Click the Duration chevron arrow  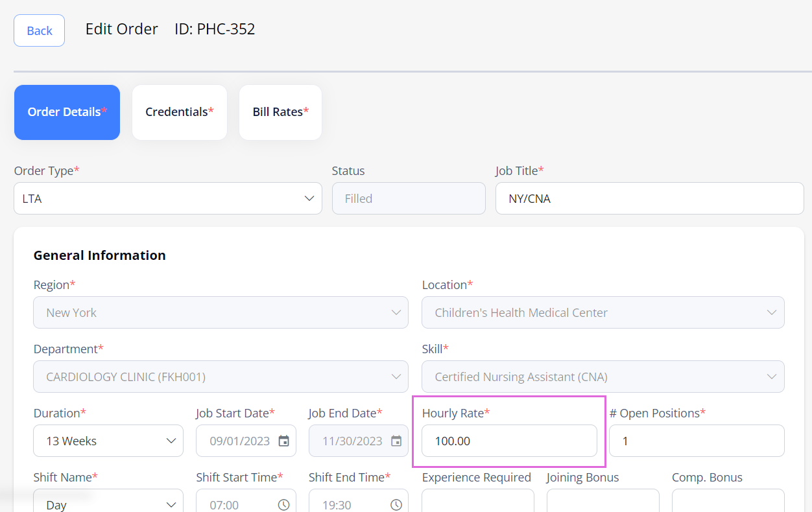pyautogui.click(x=171, y=441)
